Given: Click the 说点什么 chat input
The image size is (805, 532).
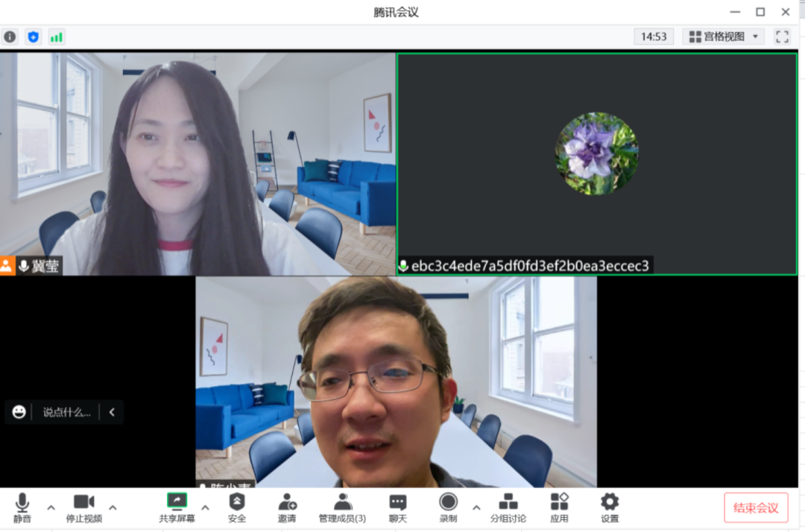Looking at the screenshot, I should (66, 412).
